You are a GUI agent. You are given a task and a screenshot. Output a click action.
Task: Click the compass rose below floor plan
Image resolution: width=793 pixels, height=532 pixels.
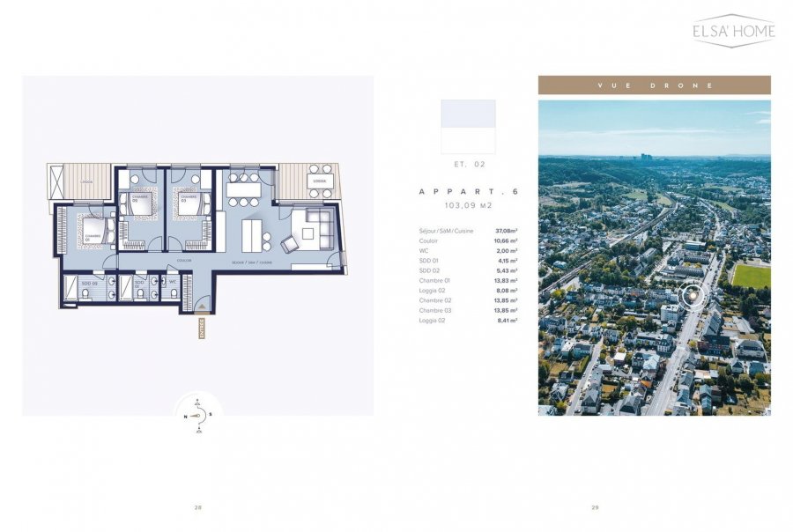199,416
